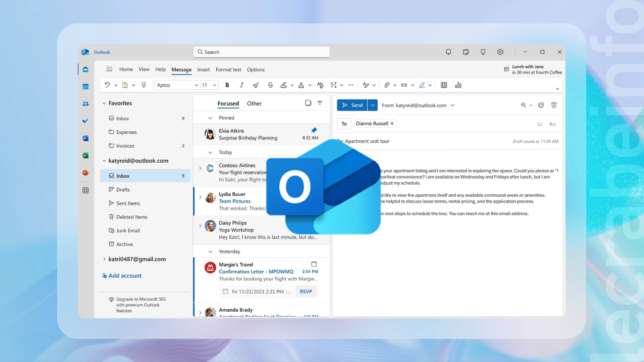Click the Search box
The image size is (644, 362).
coord(261,52)
